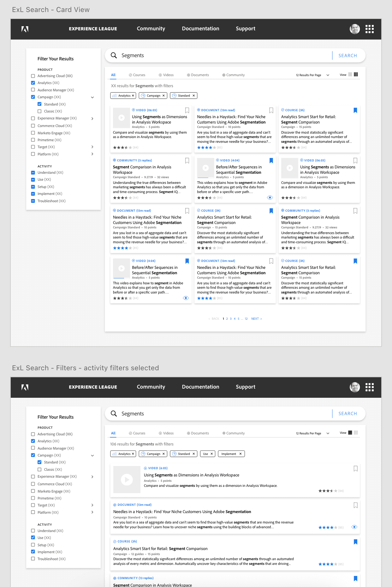
Task: Click star rating on COURSE (3h) list result
Action: click(328, 564)
